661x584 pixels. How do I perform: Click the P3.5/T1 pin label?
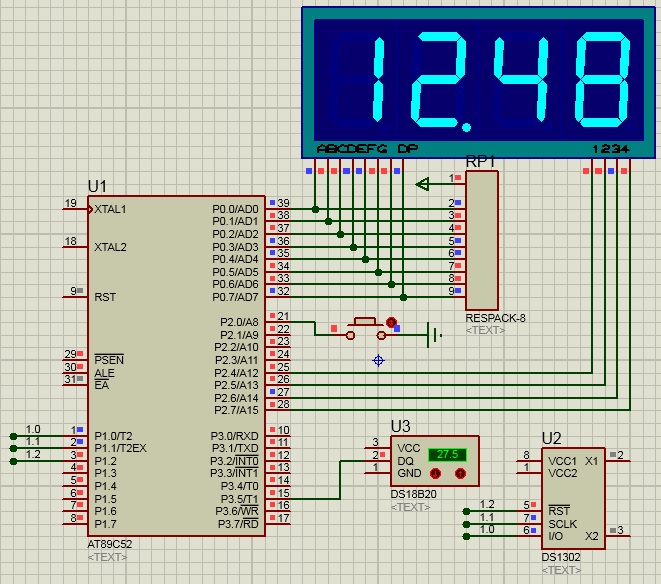pyautogui.click(x=239, y=499)
